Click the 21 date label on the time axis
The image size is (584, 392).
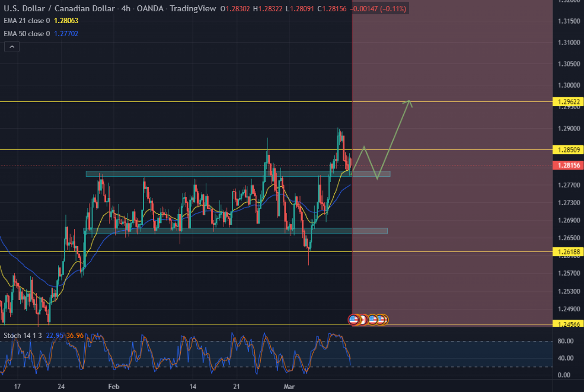tap(237, 387)
